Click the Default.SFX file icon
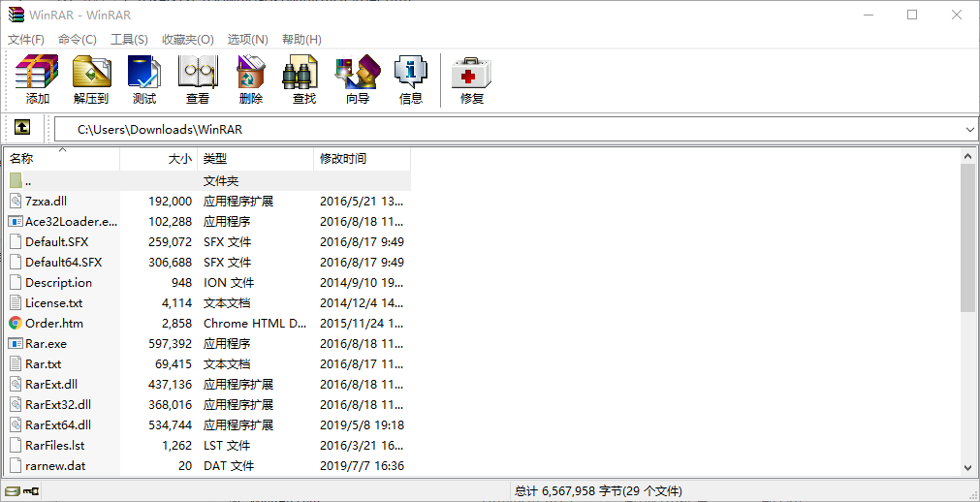The width and height of the screenshot is (980, 502). [16, 242]
